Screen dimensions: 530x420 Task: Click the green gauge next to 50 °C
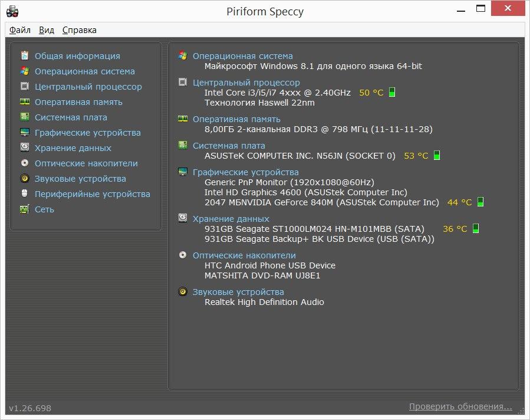392,92
